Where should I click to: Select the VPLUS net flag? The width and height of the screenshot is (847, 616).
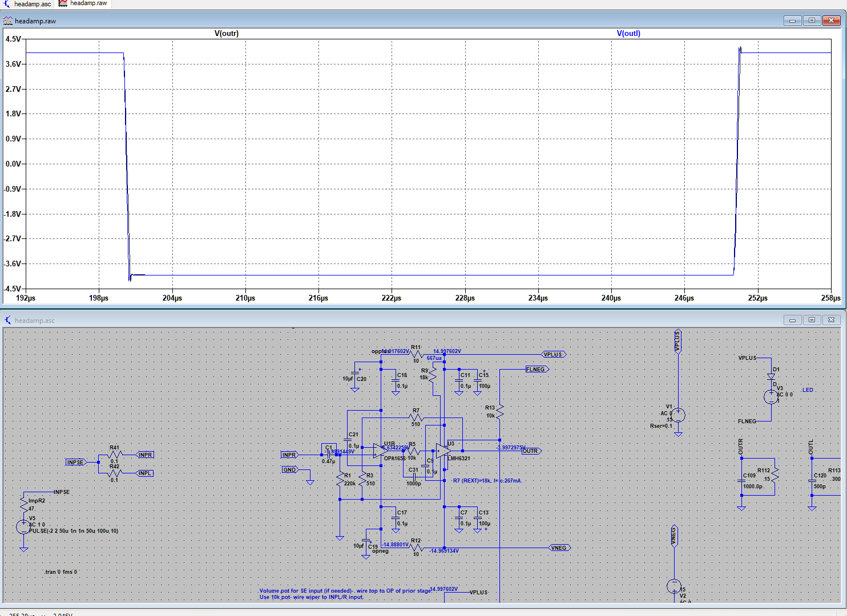553,354
